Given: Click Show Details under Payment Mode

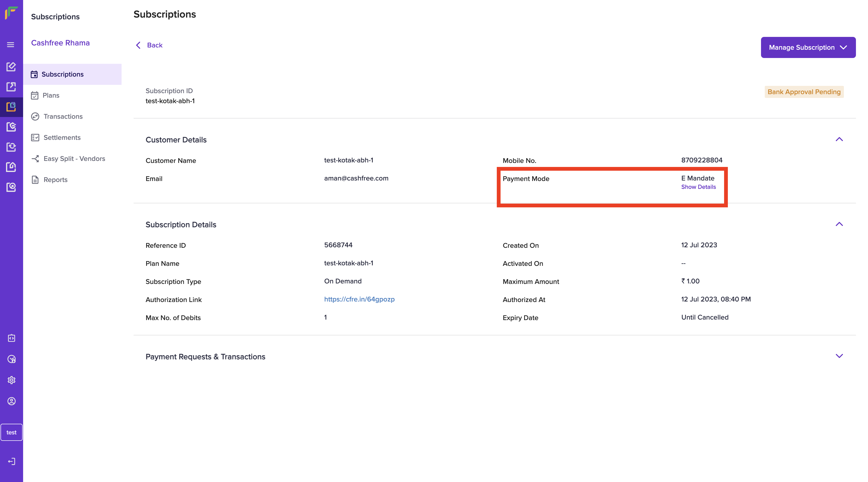Looking at the screenshot, I should coord(698,187).
